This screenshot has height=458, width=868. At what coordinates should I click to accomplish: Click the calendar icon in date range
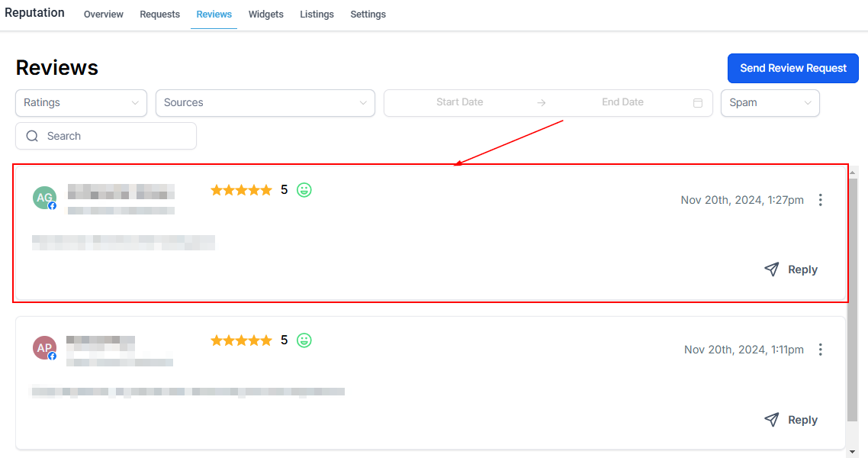(697, 103)
